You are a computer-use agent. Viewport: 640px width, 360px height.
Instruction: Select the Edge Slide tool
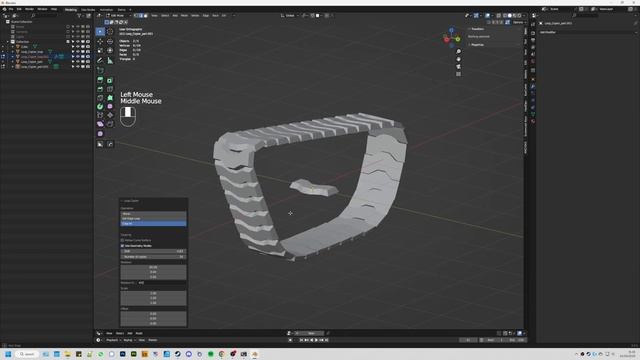(100, 115)
